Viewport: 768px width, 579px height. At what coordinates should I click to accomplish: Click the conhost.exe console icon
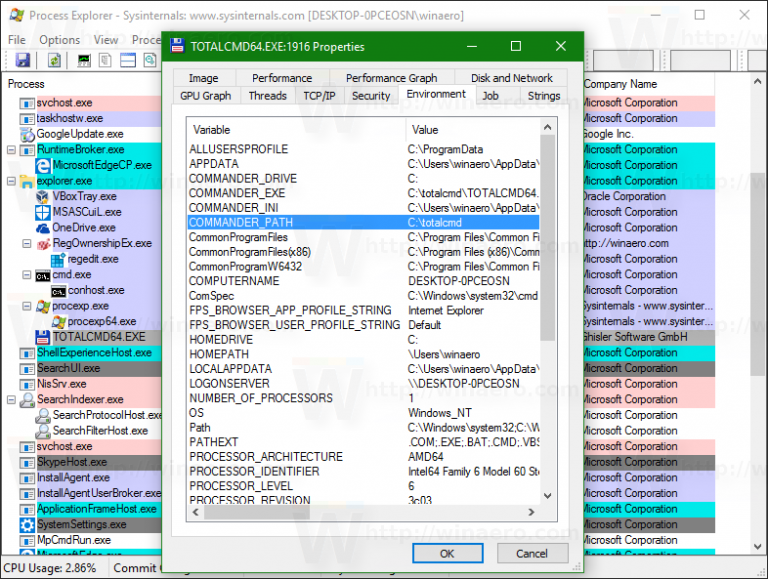[x=58, y=291]
